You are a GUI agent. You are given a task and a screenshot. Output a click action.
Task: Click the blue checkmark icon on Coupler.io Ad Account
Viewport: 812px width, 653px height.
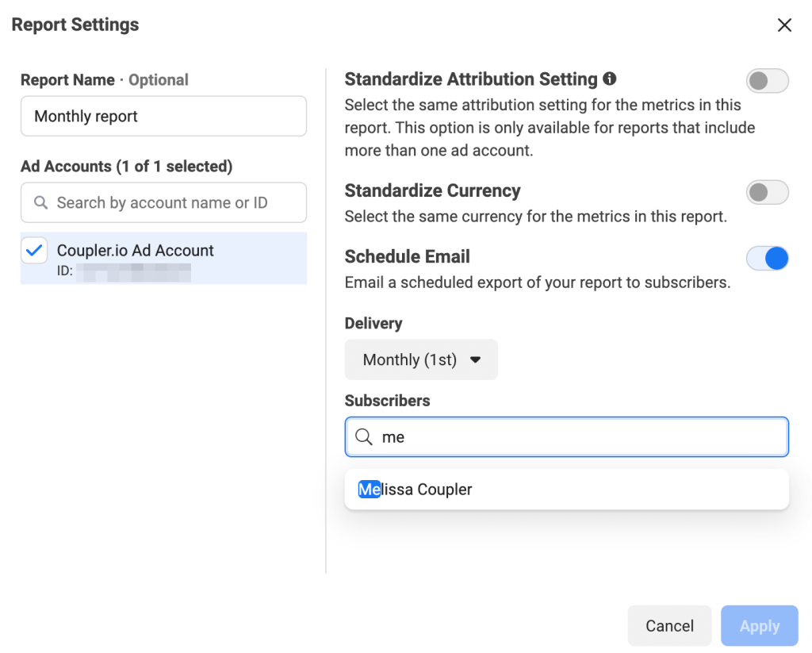(x=34, y=250)
